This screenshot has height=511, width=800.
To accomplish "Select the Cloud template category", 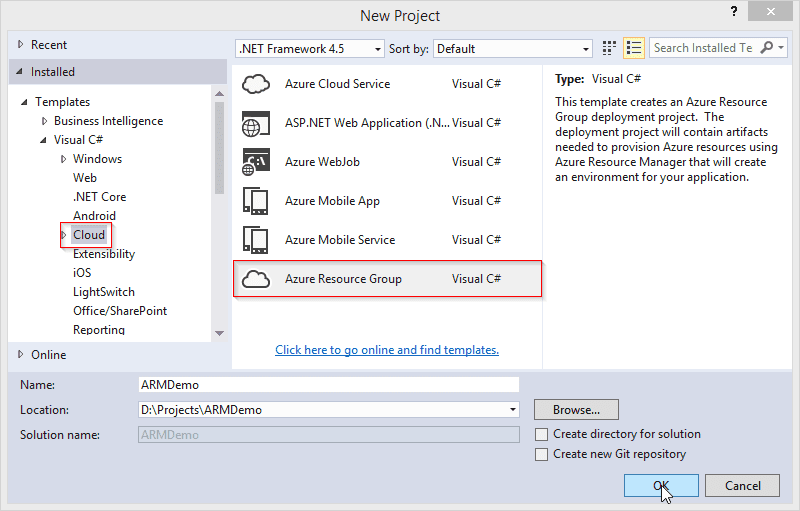I will click(x=89, y=235).
